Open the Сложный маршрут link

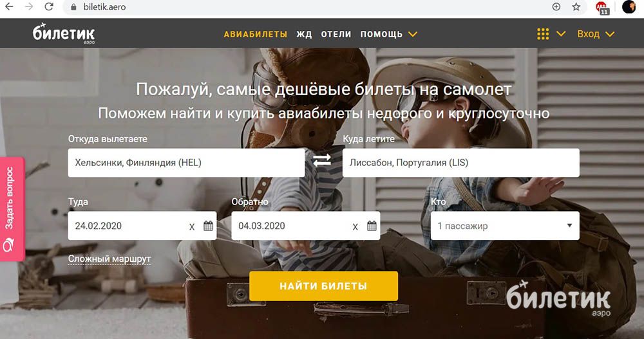coord(109,259)
